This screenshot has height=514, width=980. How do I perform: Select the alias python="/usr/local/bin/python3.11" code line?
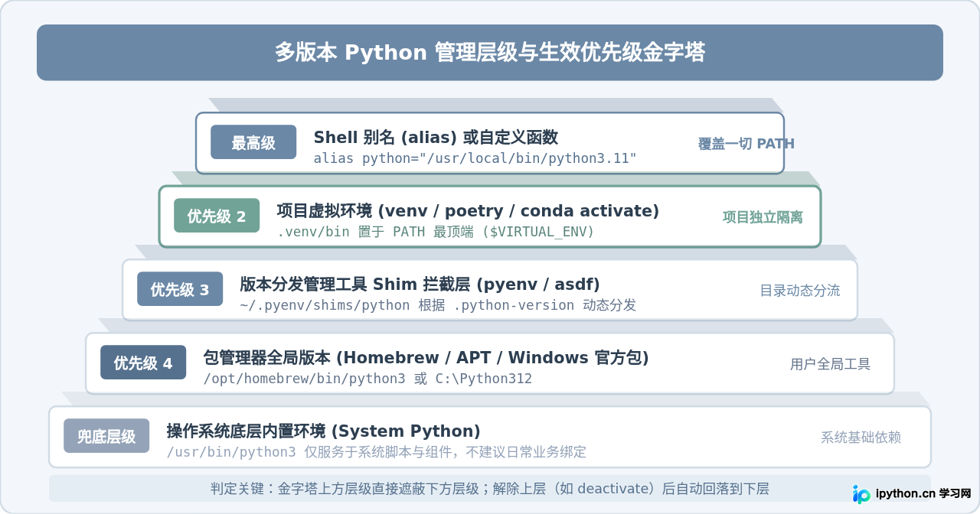click(x=475, y=158)
